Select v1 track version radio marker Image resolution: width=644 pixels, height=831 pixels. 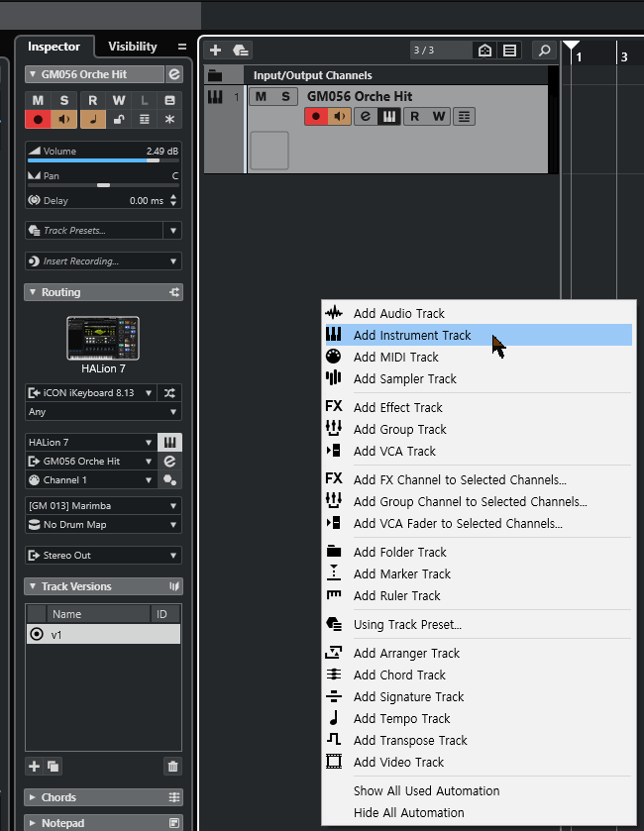pyautogui.click(x=37, y=634)
